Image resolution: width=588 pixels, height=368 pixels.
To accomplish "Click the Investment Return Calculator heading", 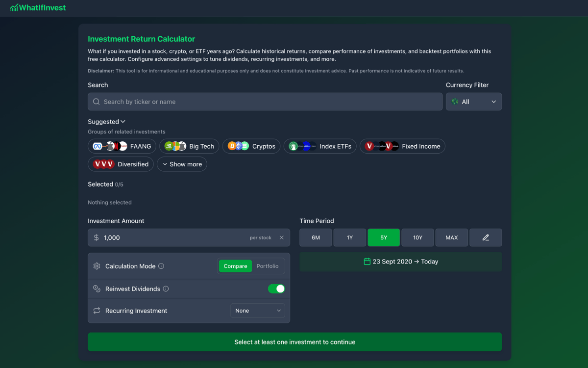I will click(x=141, y=39).
